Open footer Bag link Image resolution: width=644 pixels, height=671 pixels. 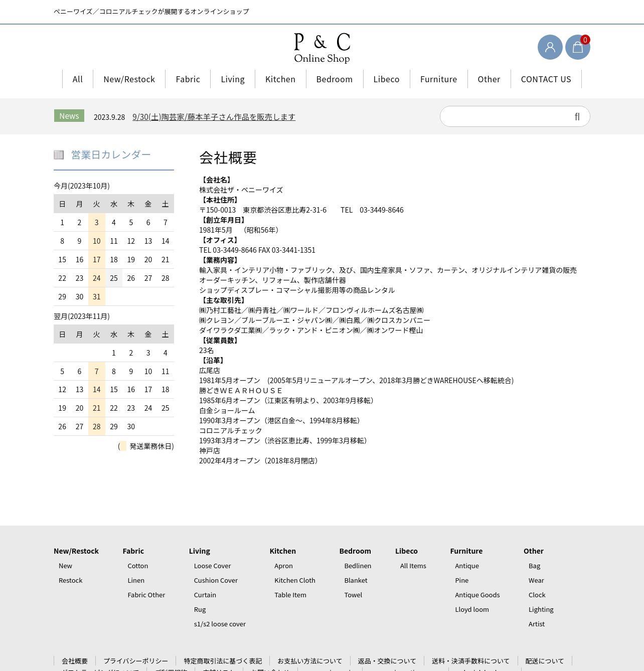(x=534, y=566)
